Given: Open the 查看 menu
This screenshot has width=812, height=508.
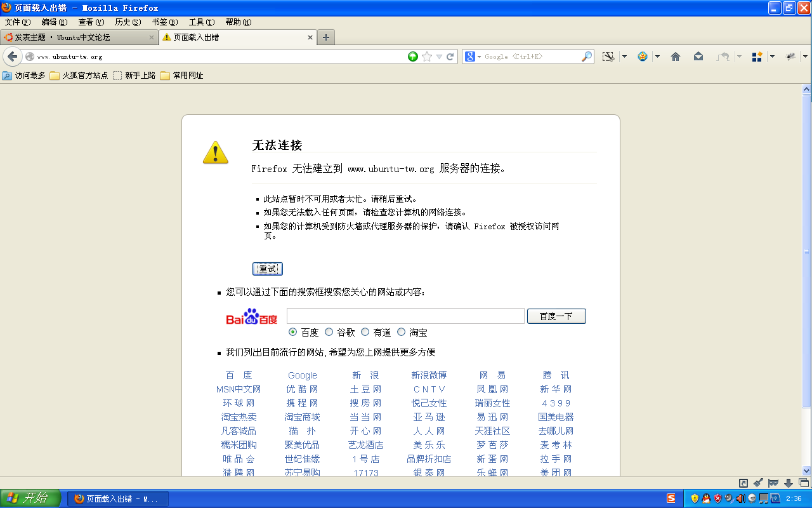Looking at the screenshot, I should tap(91, 22).
